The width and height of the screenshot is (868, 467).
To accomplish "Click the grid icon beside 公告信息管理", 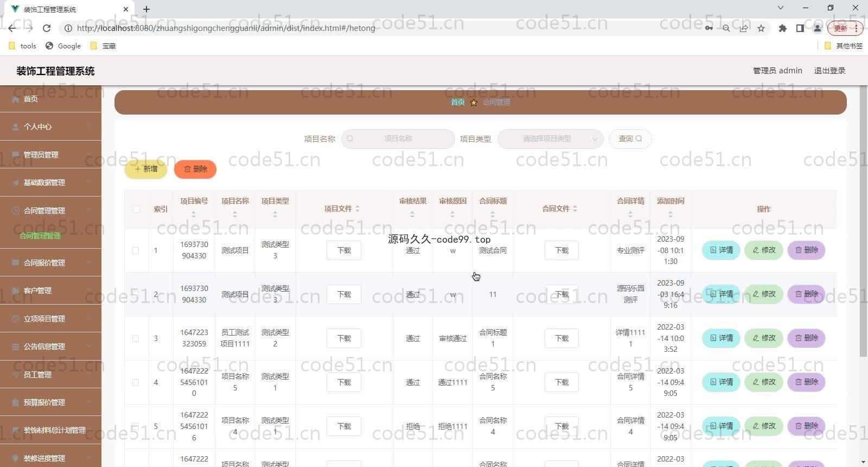I will pos(15,346).
